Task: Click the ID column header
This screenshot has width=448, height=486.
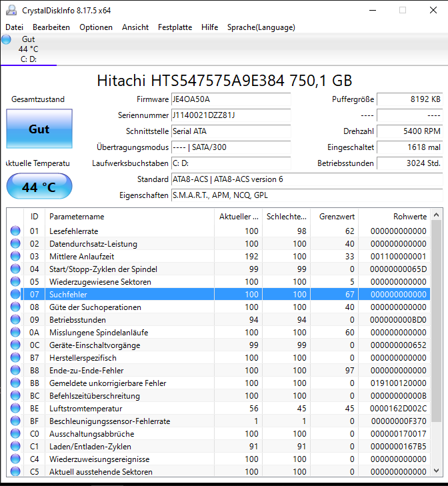Action: tap(35, 217)
